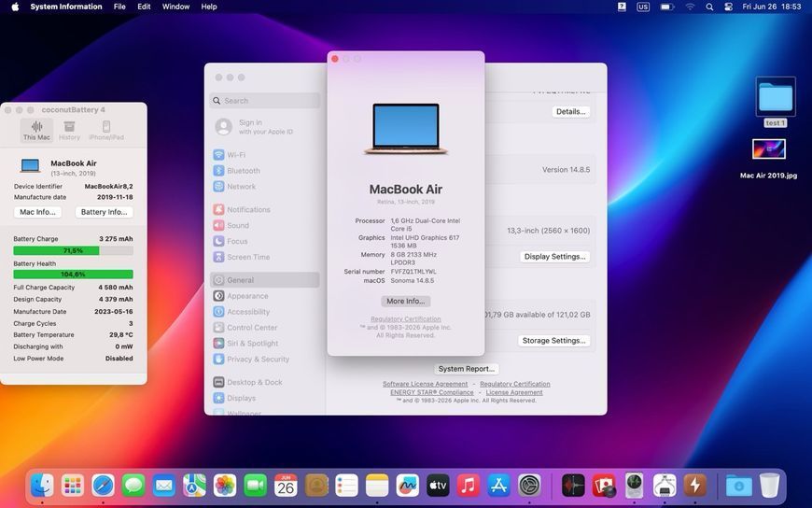The image size is (812, 508).
Task: Open System Settings gear in Dock
Action: pyautogui.click(x=529, y=486)
